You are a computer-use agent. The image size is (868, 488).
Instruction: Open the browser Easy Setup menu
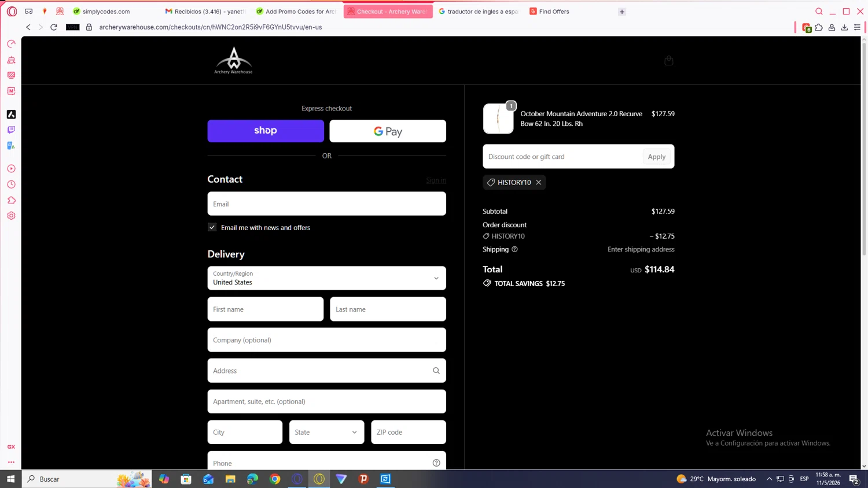click(x=857, y=27)
